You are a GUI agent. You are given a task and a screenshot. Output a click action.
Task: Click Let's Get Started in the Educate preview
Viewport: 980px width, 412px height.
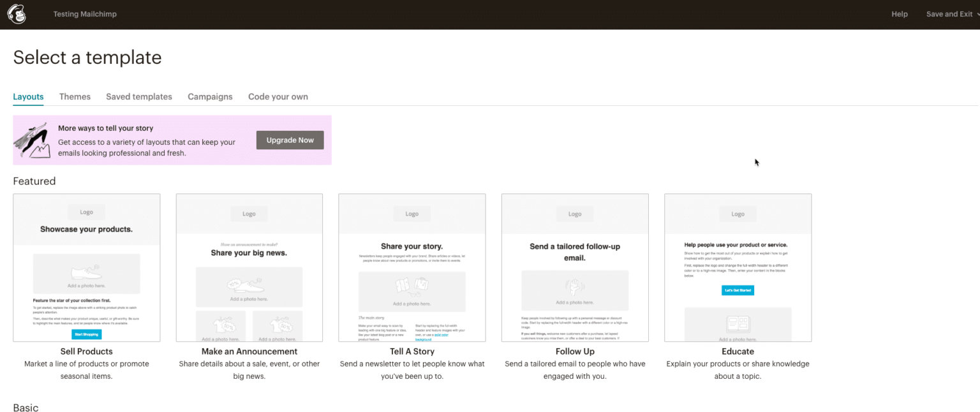coord(738,290)
